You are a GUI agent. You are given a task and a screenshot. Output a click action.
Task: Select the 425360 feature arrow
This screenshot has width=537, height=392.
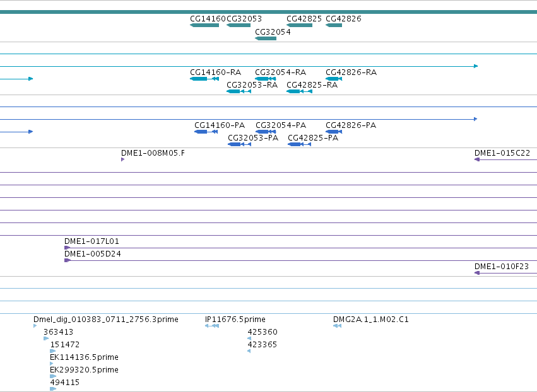click(x=249, y=338)
